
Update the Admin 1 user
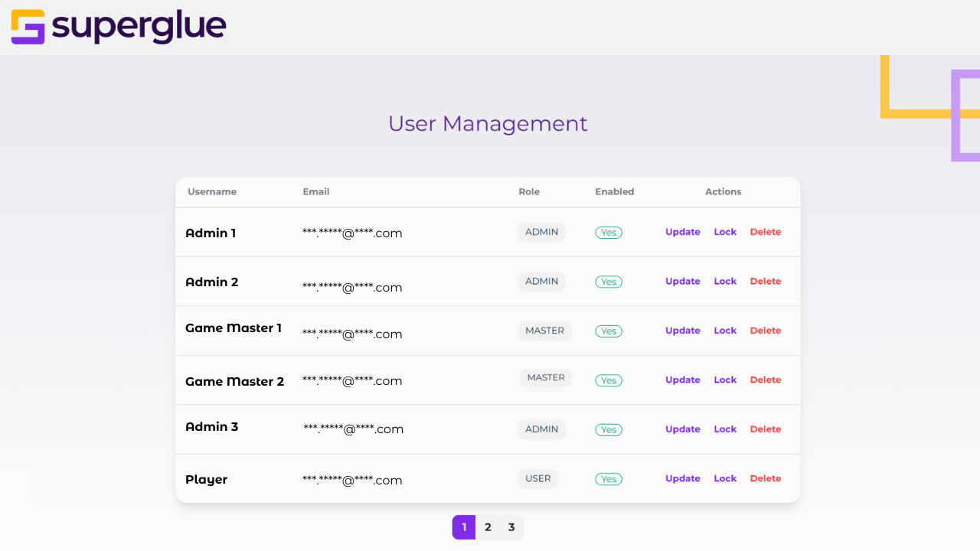pyautogui.click(x=683, y=232)
